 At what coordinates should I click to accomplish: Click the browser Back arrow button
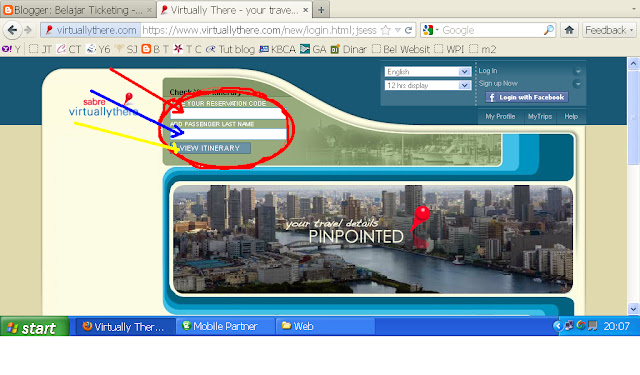[x=13, y=30]
